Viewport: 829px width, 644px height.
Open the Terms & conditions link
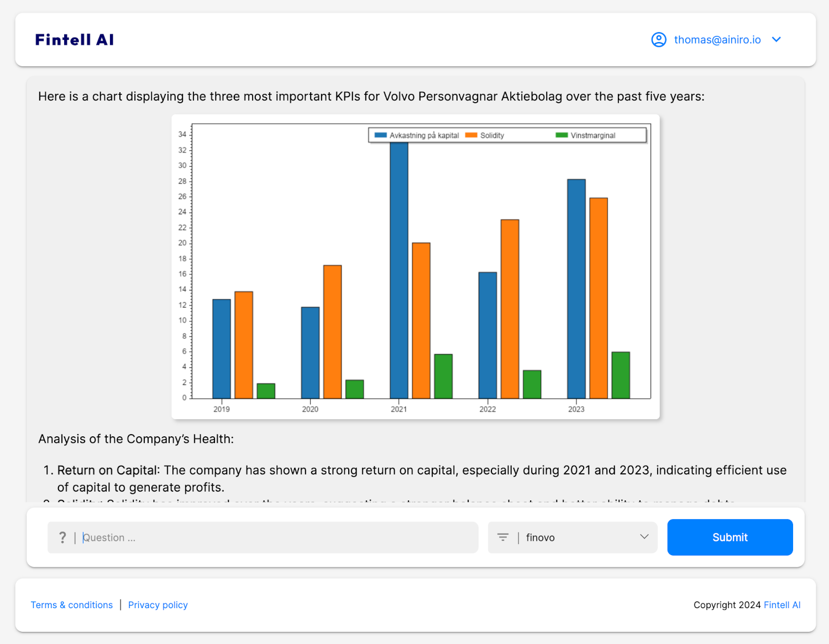tap(72, 605)
